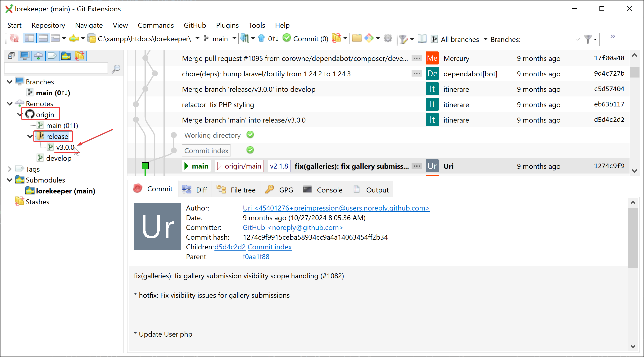Open the Commands menu

pyautogui.click(x=155, y=25)
